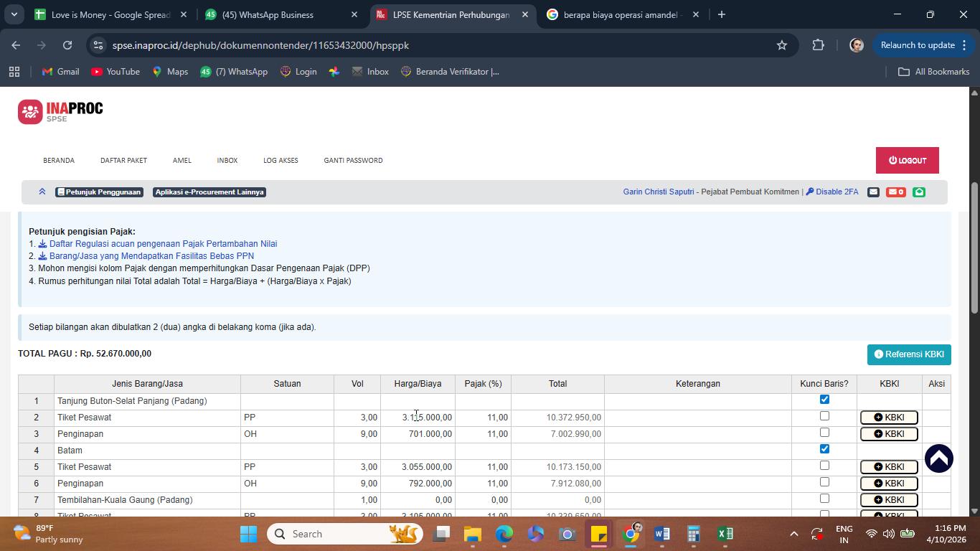980x551 pixels.
Task: Open the Chrome profile avatar
Action: point(856,45)
